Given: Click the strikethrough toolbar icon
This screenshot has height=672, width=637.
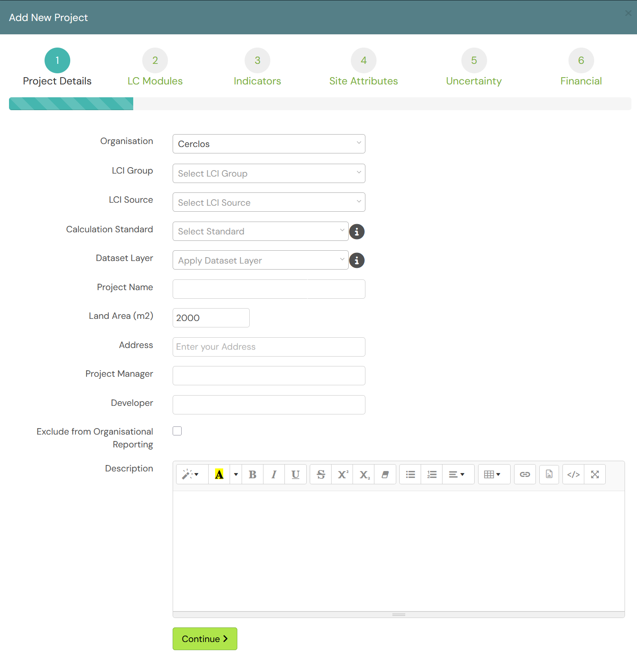Looking at the screenshot, I should click(321, 474).
